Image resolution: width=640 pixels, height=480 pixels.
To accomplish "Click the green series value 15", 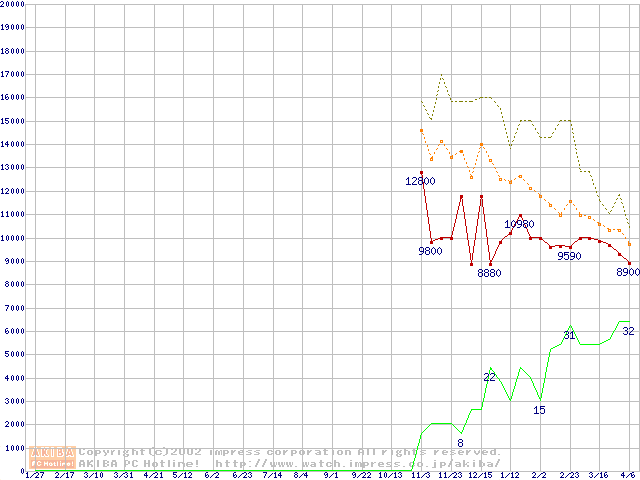I will point(539,410).
